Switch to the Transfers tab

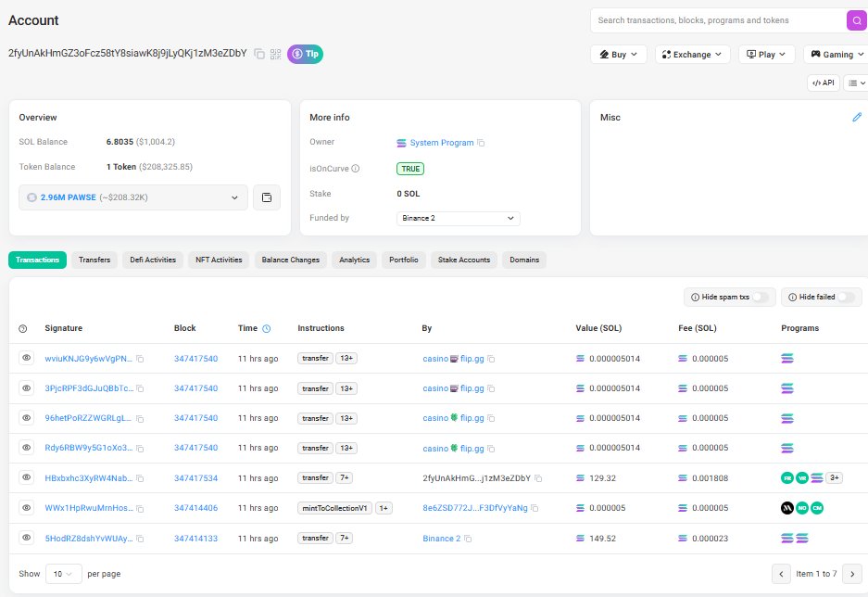94,260
